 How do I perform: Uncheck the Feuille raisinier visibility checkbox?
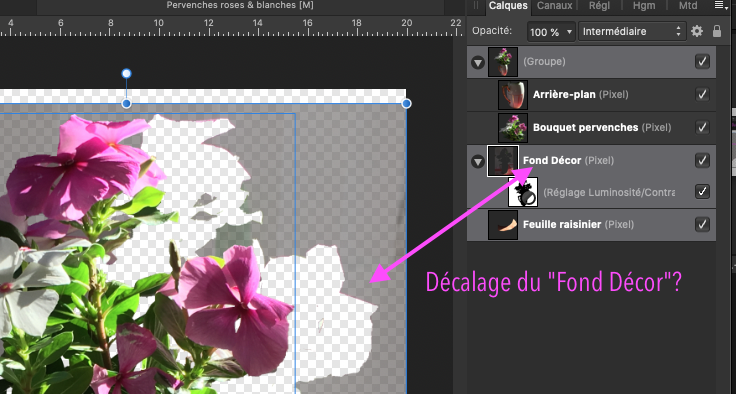coord(702,224)
